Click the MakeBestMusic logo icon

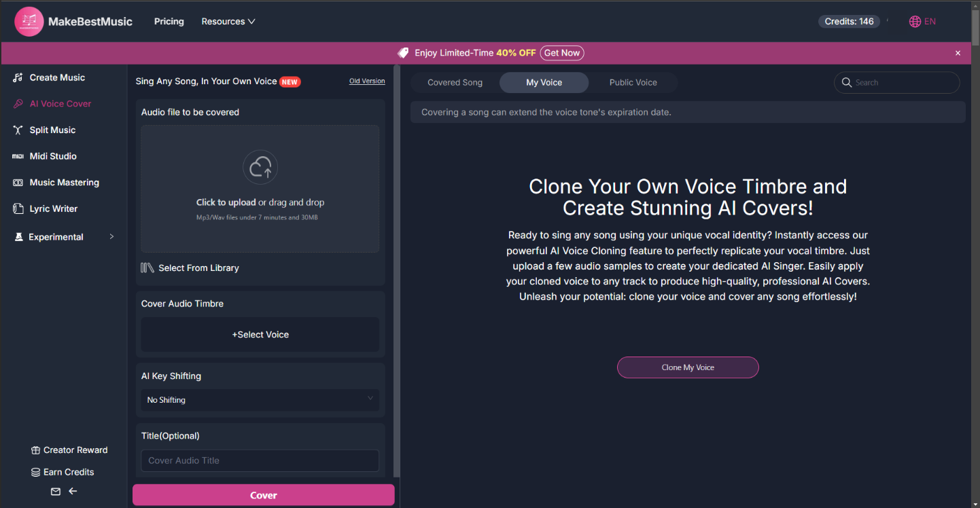29,22
